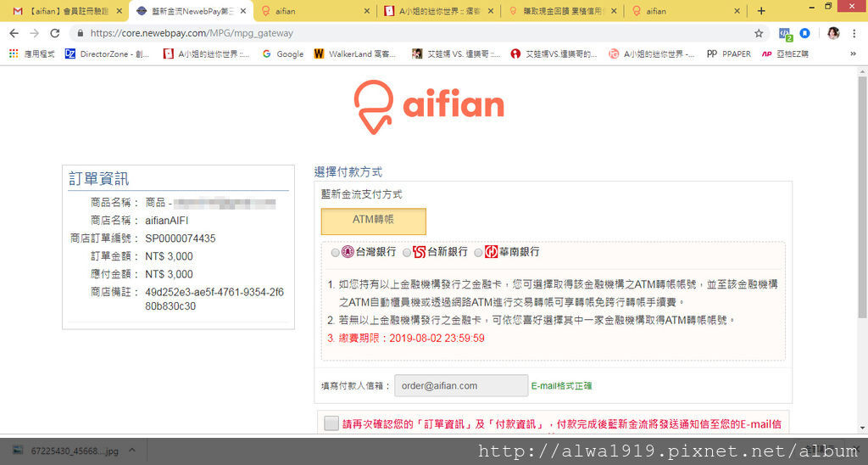
Task: Open downloaded file 67225430_45668...jpg
Action: 66,451
